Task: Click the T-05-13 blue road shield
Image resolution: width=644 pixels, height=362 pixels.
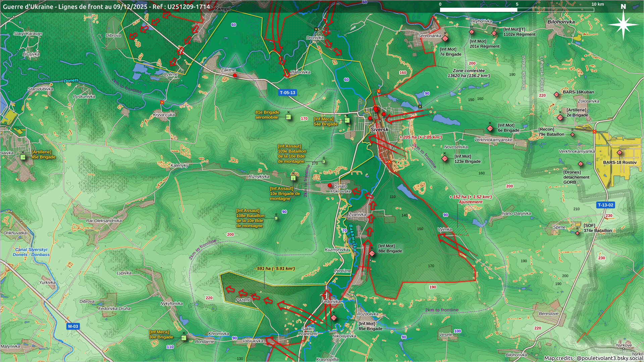Action: [x=288, y=93]
